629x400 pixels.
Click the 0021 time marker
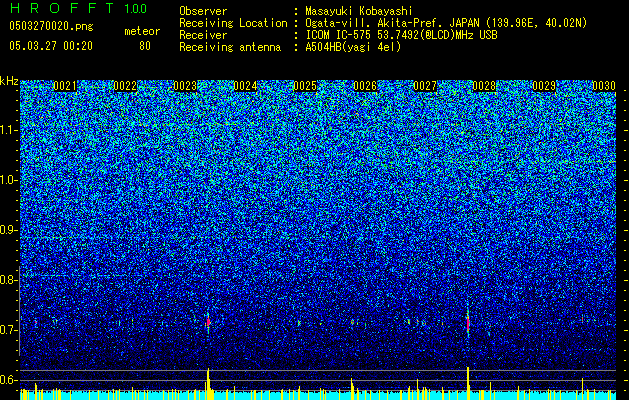(x=65, y=86)
